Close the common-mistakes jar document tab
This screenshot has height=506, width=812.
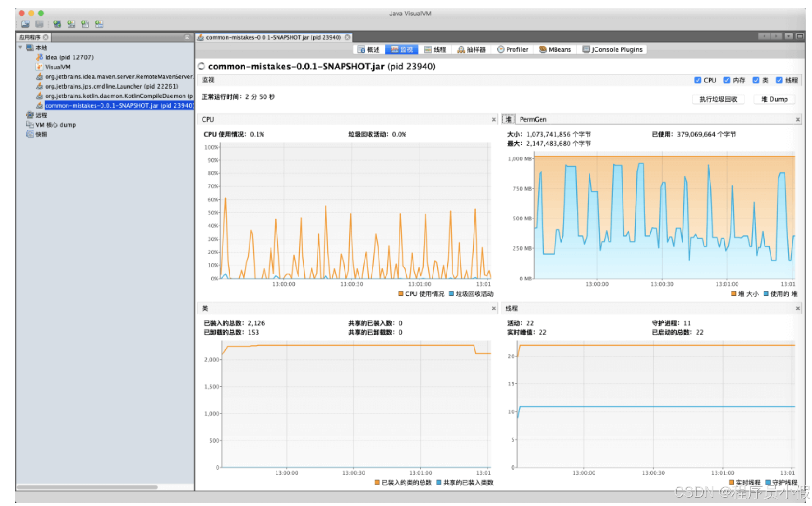(347, 37)
